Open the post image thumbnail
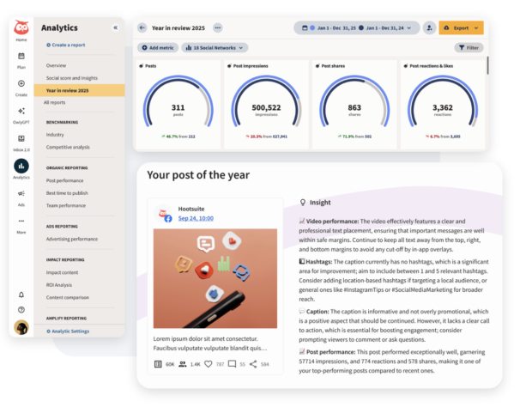The width and height of the screenshot is (532, 407). (215, 278)
